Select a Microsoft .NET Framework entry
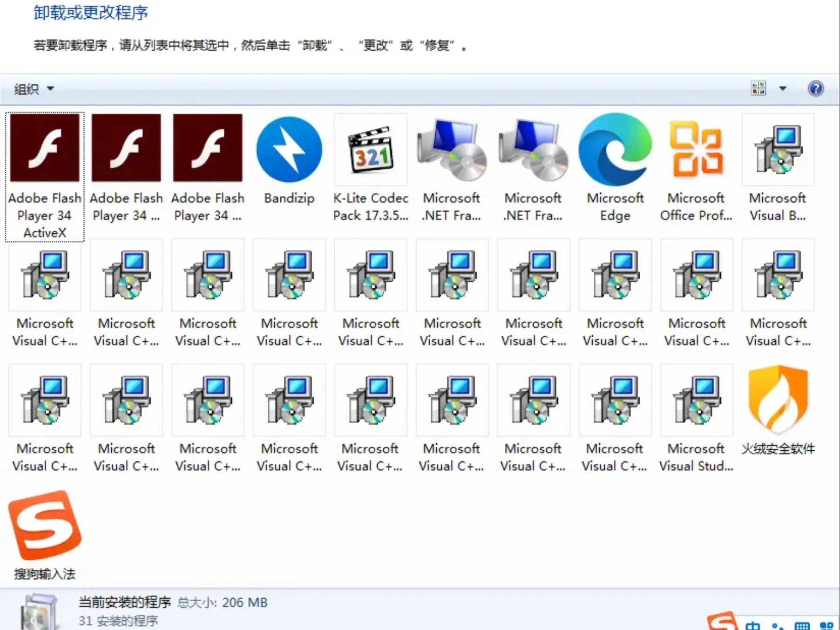Screen dimensions: 840x630 452,149
